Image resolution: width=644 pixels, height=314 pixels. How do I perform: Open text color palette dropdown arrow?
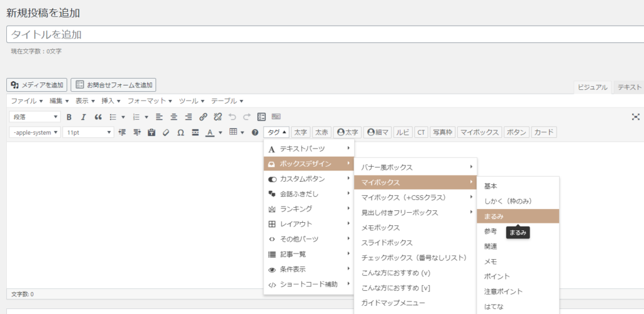pos(221,132)
